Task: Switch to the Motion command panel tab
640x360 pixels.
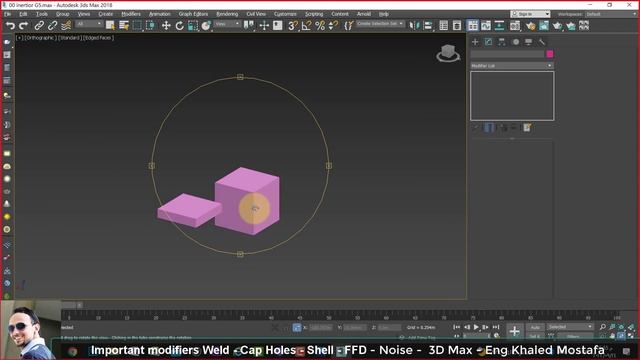Action: tap(516, 42)
